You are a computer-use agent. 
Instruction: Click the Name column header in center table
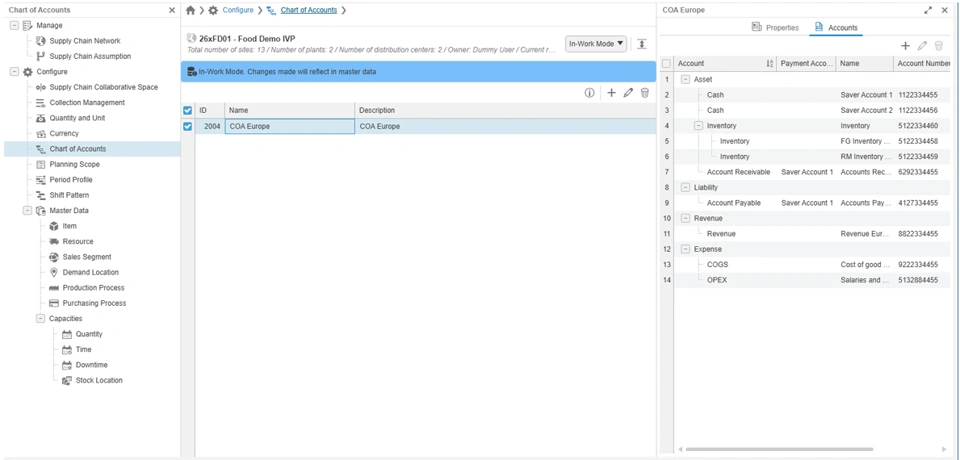[290, 110]
